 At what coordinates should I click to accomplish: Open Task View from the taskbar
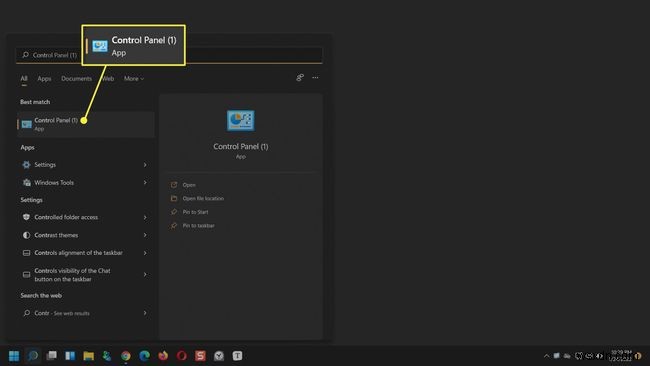pos(51,356)
